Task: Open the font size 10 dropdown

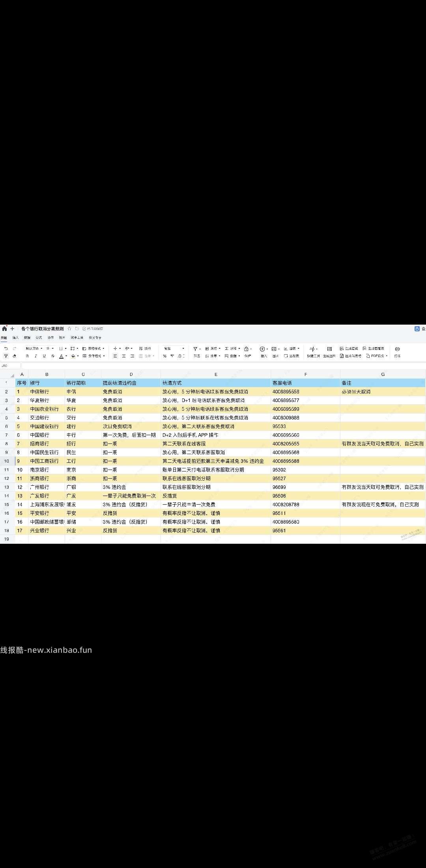Action: [x=50, y=349]
